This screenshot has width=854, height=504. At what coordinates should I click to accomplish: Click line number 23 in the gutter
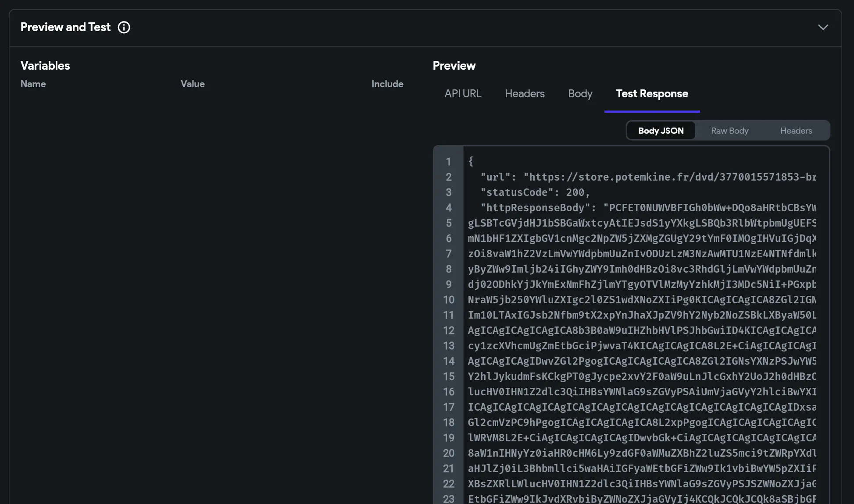[448, 499]
